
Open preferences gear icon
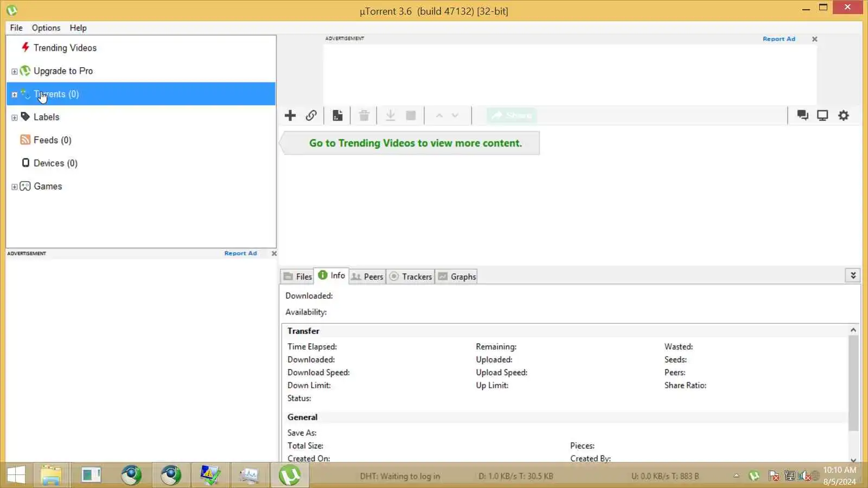(x=844, y=115)
